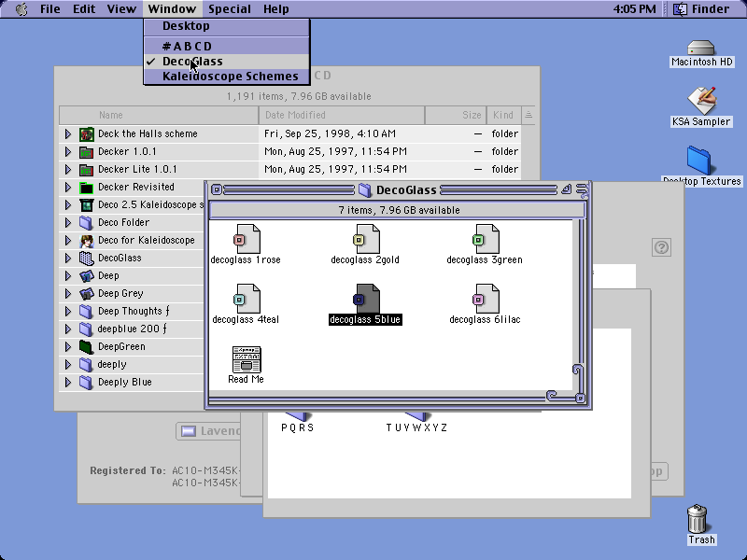Viewport: 747px width, 560px height.
Task: Choose Desktop from the Window menu
Action: pyautogui.click(x=227, y=26)
